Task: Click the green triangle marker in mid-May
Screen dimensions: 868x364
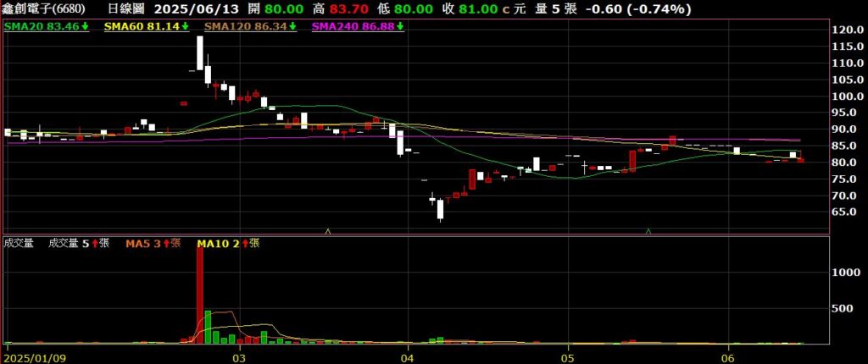Action: (x=648, y=230)
